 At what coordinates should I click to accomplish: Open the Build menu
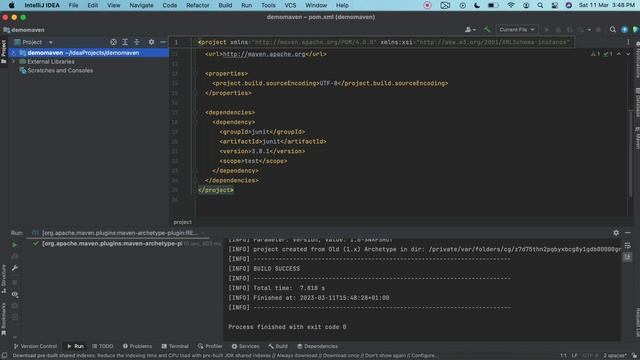coord(225,5)
